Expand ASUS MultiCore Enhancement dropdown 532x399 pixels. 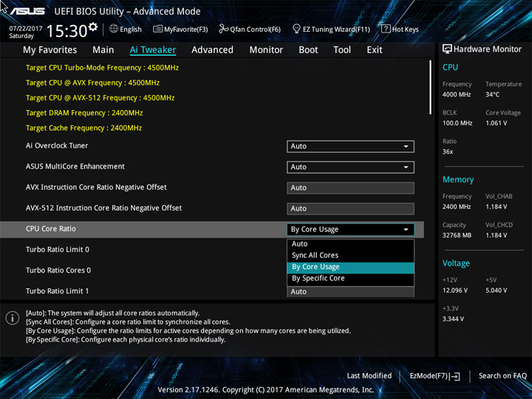350,167
